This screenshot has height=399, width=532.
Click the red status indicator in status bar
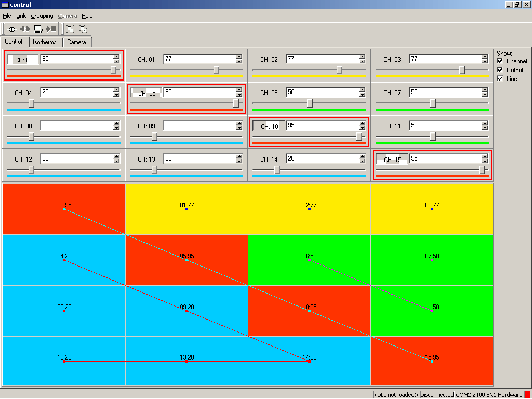[527, 395]
